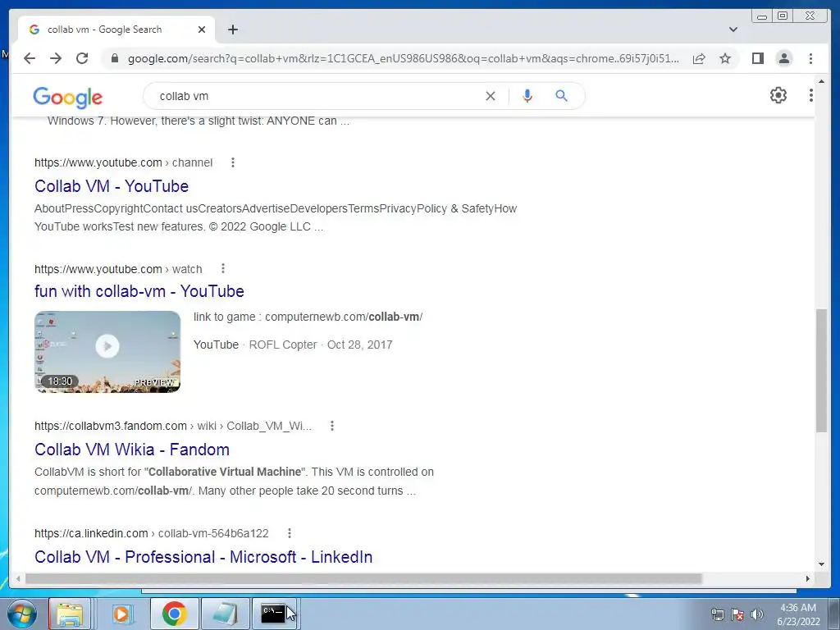This screenshot has height=630, width=840.
Task: Open the Chrome three-dot menu
Action: pos(810,58)
